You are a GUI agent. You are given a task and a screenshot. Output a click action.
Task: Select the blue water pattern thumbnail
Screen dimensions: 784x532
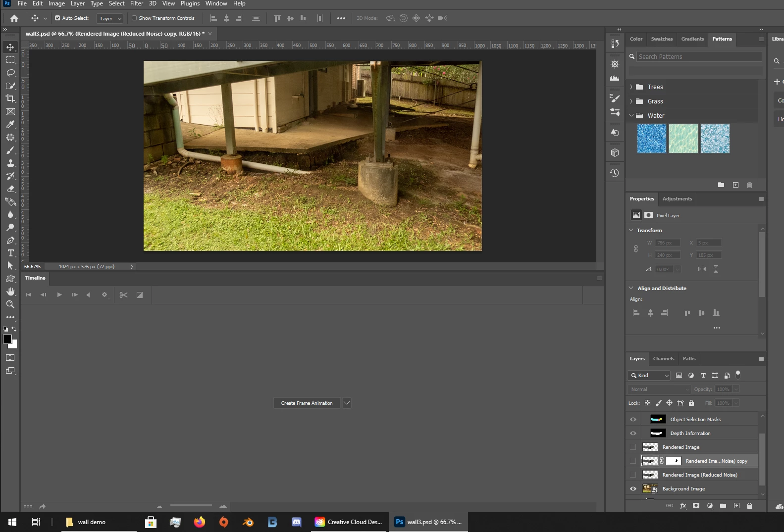[x=651, y=139]
